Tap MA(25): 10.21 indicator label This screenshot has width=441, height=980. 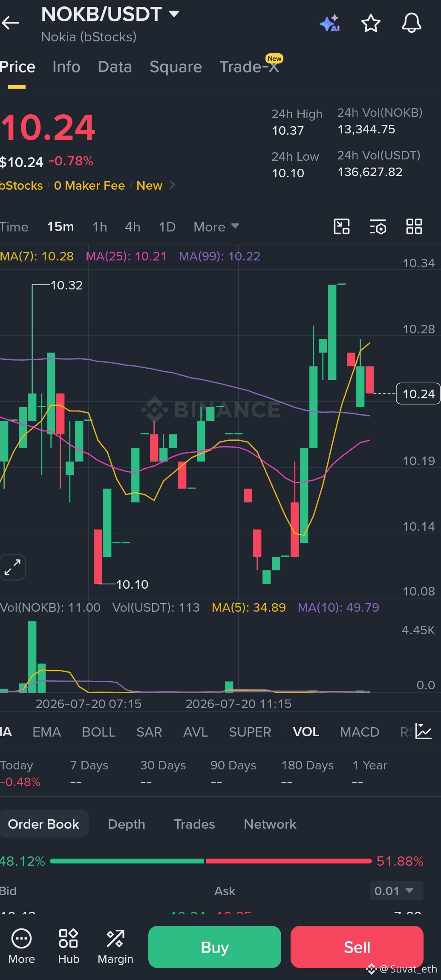click(x=126, y=256)
